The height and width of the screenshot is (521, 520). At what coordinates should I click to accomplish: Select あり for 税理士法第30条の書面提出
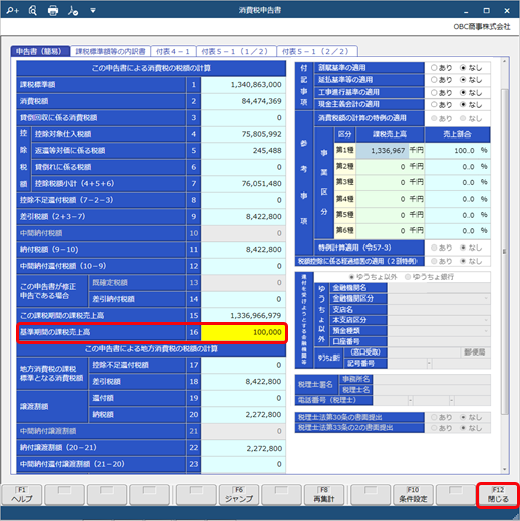point(434,417)
